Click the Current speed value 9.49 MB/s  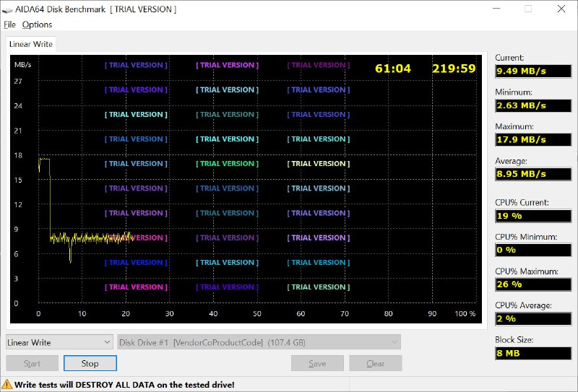[533, 71]
